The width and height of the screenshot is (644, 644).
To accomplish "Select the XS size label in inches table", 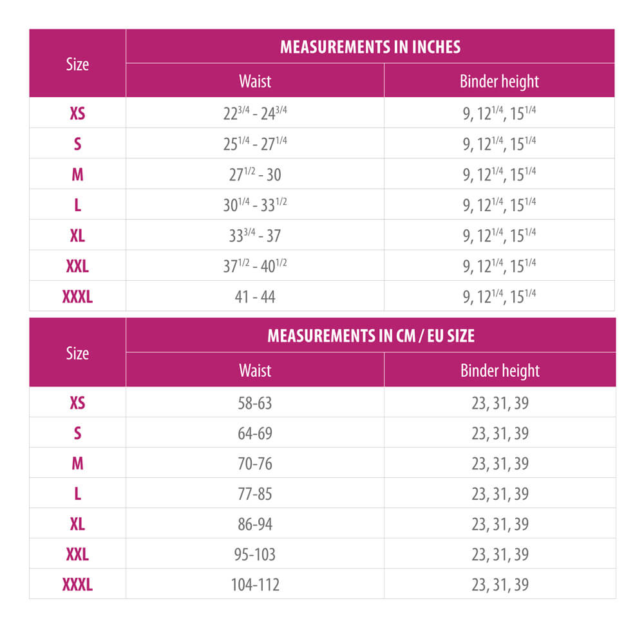I will 77,113.
